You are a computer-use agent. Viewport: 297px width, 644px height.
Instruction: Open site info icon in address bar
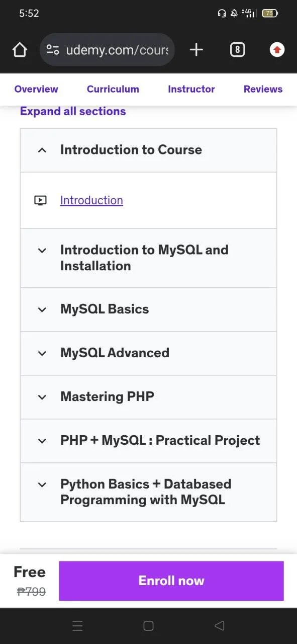[x=53, y=50]
